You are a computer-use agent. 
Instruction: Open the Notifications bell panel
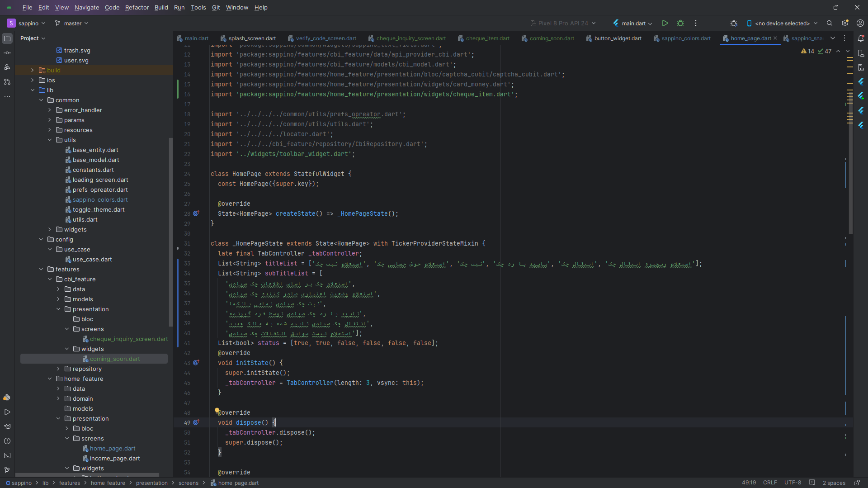pyautogui.click(x=861, y=38)
